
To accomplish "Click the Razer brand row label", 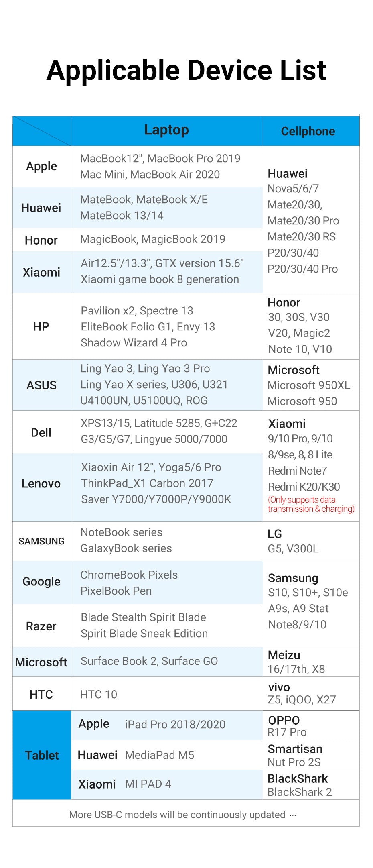I will 41,626.
